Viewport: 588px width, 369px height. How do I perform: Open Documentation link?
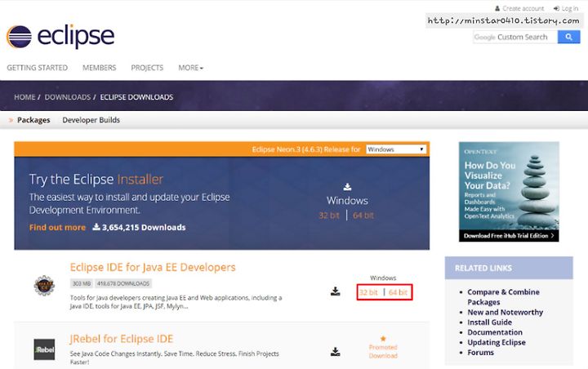(x=495, y=332)
